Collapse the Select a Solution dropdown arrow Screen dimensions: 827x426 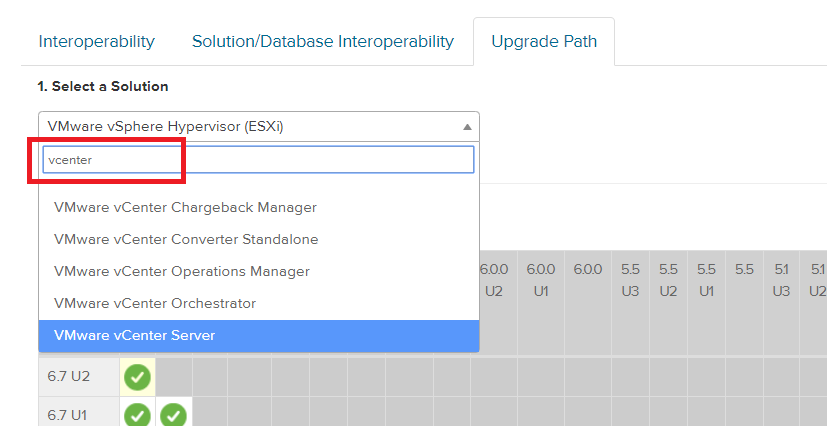click(467, 127)
